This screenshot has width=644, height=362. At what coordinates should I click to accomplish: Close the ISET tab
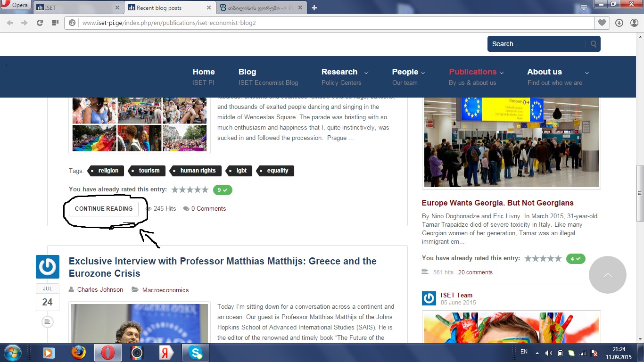117,8
